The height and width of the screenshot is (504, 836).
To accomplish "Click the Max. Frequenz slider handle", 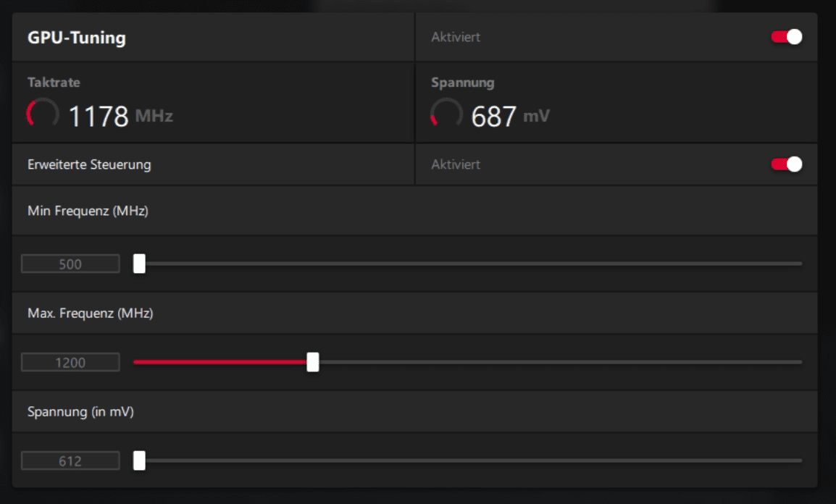I will [x=313, y=362].
